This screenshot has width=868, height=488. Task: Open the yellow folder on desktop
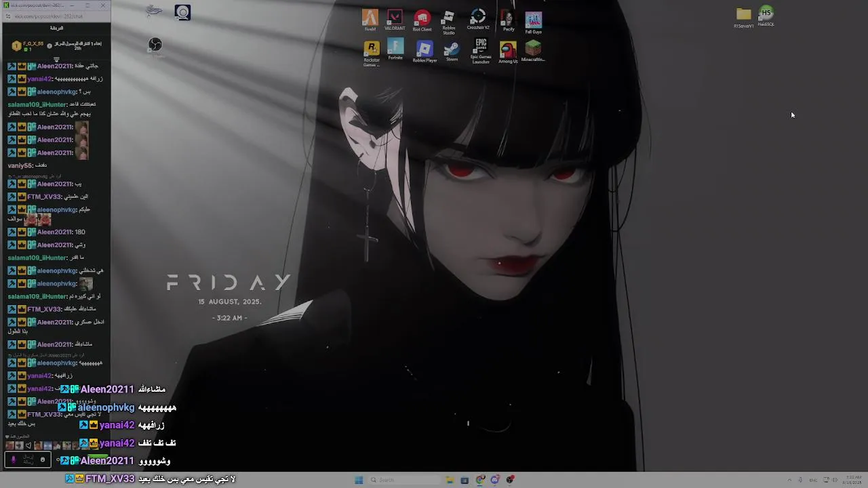point(744,18)
